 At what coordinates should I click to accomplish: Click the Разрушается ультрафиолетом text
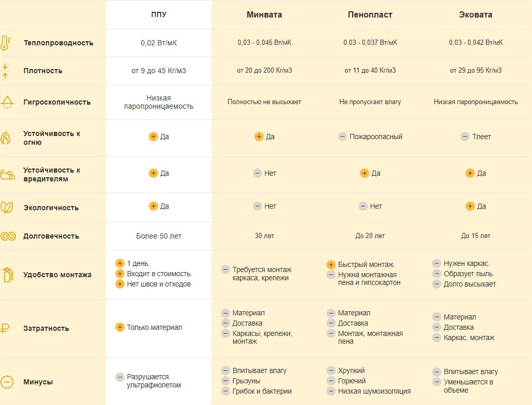click(x=154, y=381)
